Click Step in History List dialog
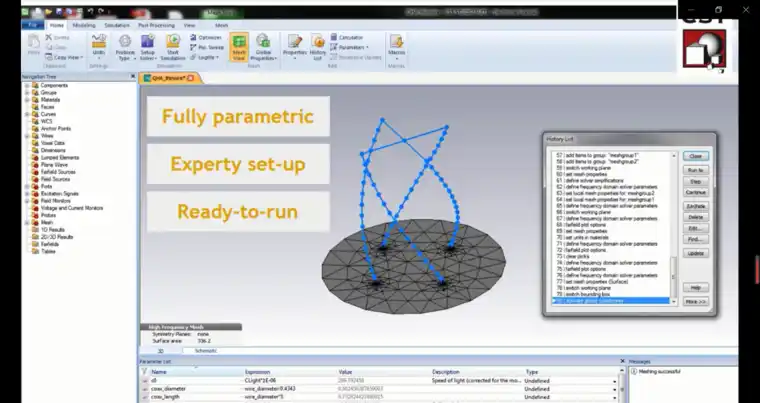Image resolution: width=760 pixels, height=403 pixels. pyautogui.click(x=696, y=181)
